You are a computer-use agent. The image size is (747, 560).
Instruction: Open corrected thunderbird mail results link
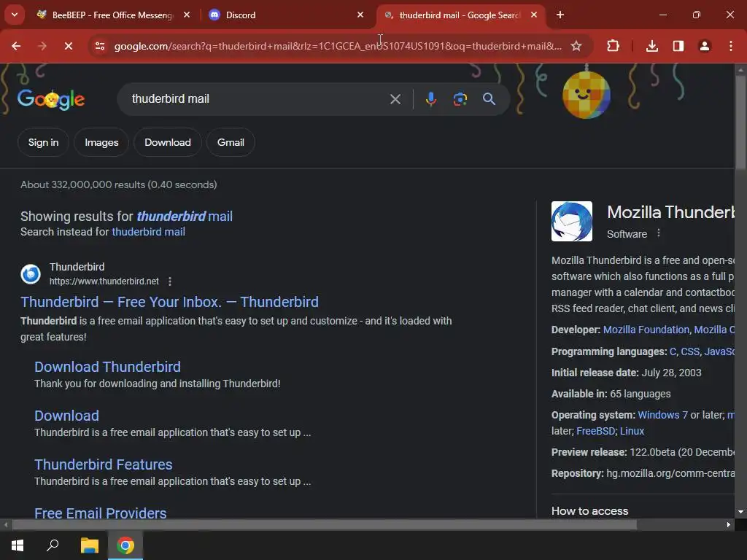point(185,216)
